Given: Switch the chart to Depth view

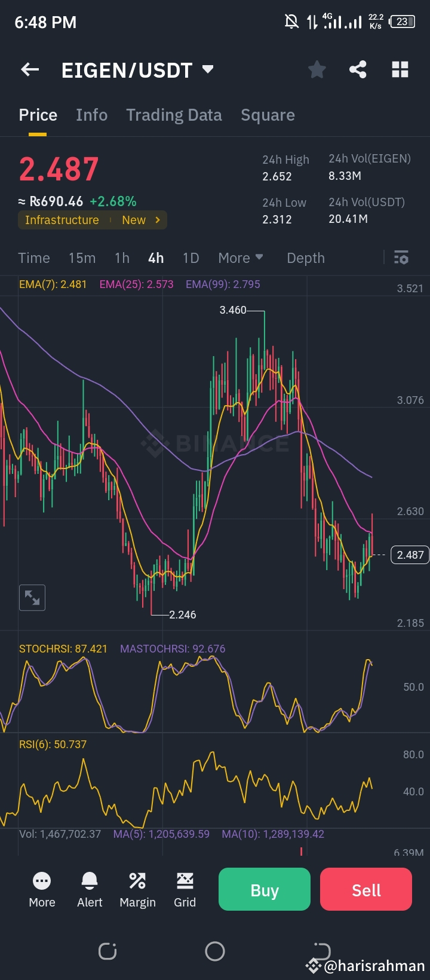Looking at the screenshot, I should (x=305, y=258).
